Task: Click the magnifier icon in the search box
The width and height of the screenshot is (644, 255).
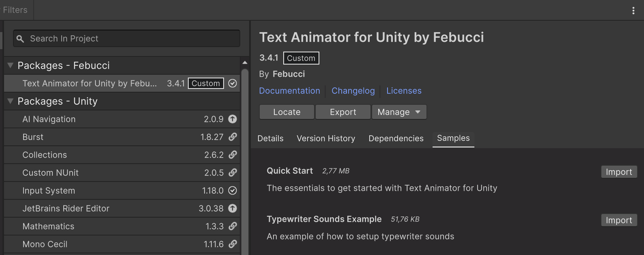Action: (20, 39)
